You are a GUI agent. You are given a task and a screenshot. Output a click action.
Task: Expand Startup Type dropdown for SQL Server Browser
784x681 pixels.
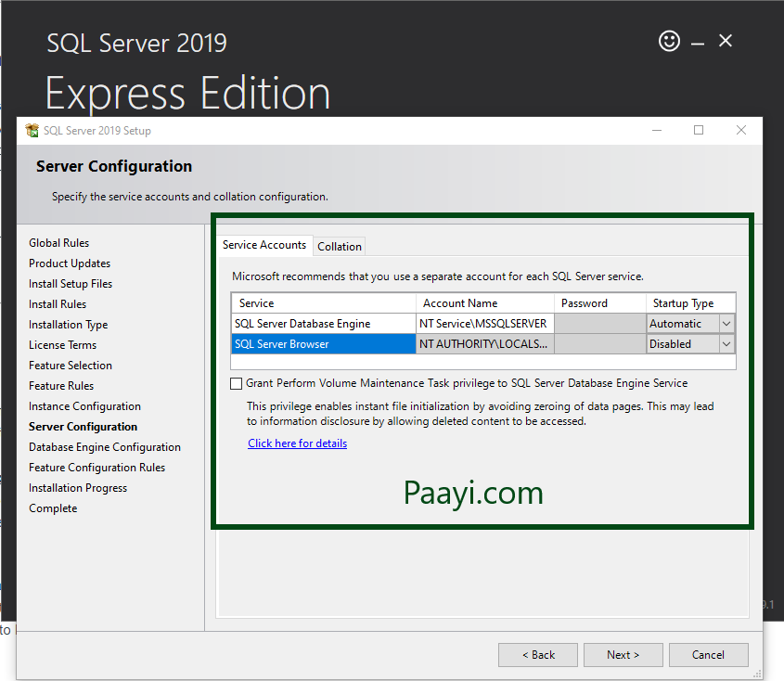click(726, 344)
